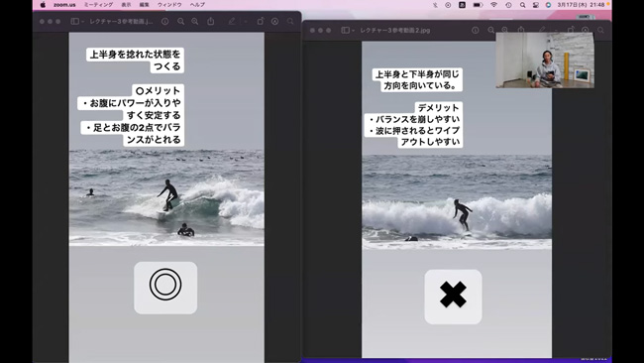Click the input source icon in menu bar
Viewport: 644px width, 363px height.
pos(462,5)
